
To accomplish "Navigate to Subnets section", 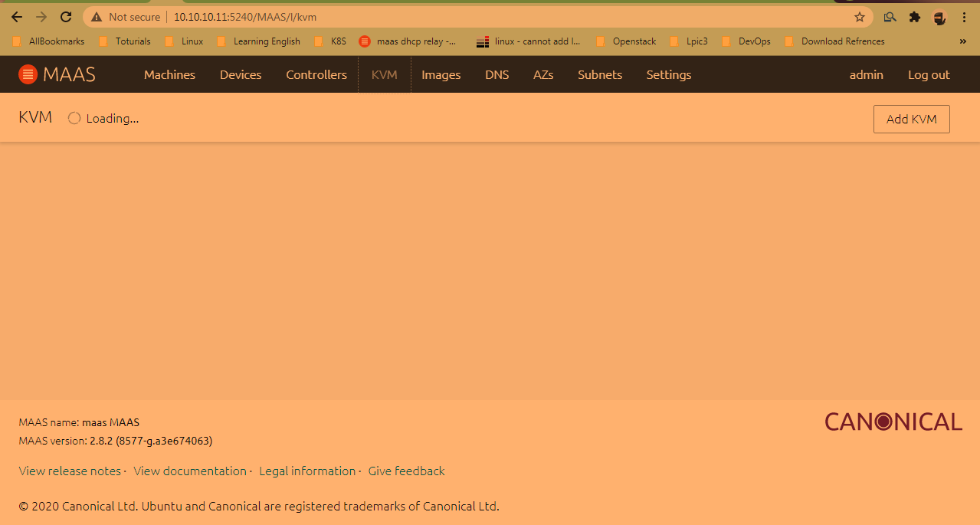I will [x=599, y=74].
